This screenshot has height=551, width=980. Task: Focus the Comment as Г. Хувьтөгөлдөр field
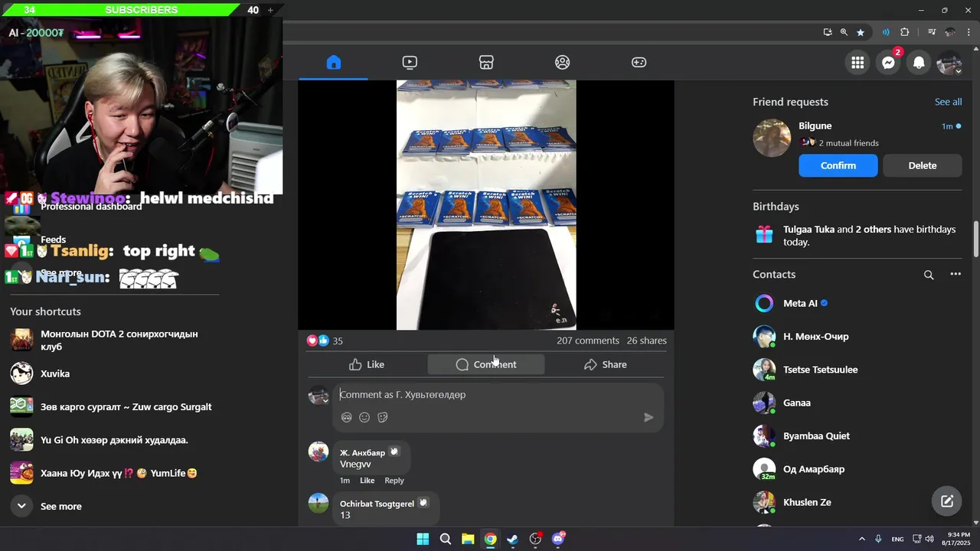498,395
